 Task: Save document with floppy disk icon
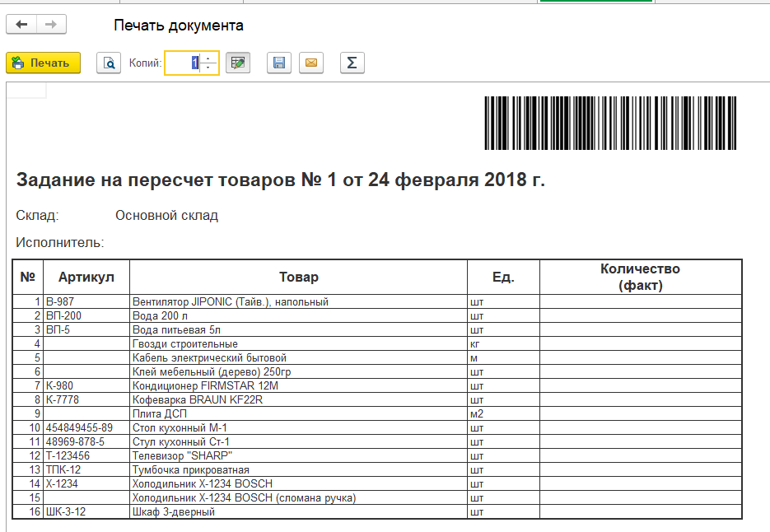tap(279, 63)
